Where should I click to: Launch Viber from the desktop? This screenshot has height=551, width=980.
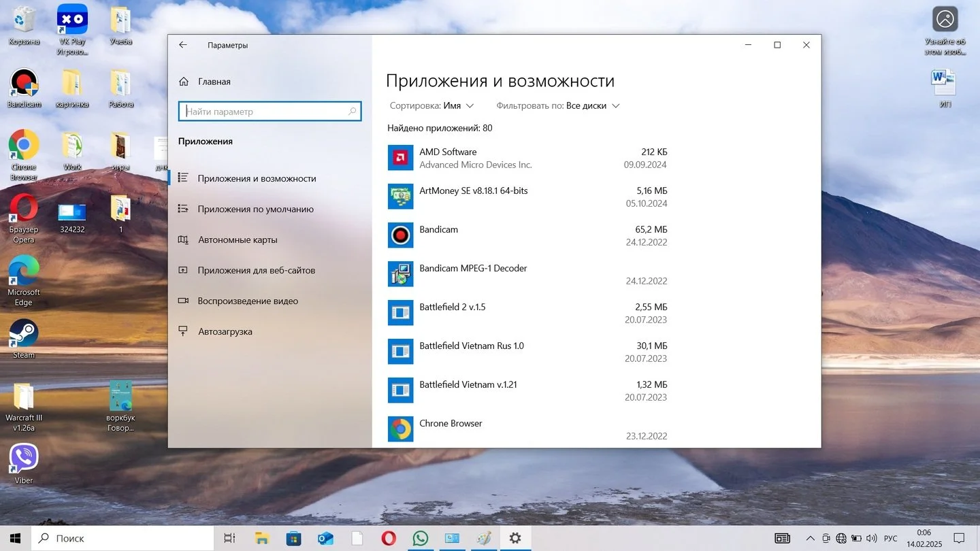coord(24,464)
